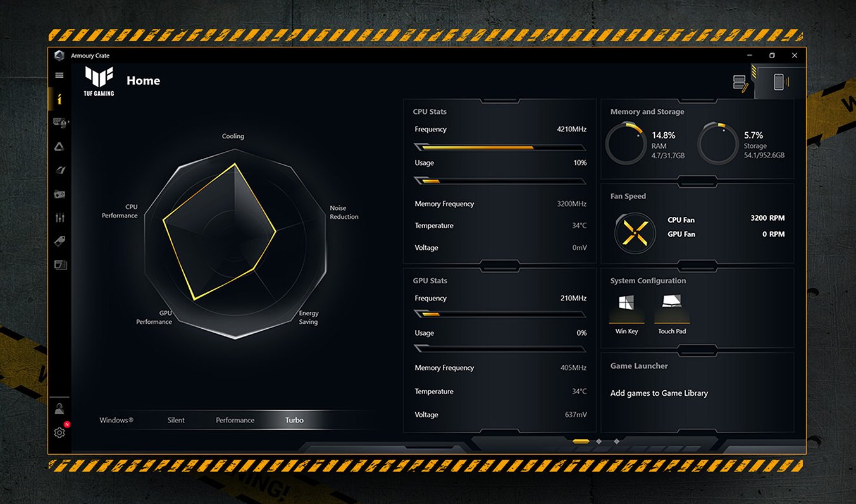The image size is (856, 504).
Task: Open the News panel icon in sidebar
Action: 59,265
